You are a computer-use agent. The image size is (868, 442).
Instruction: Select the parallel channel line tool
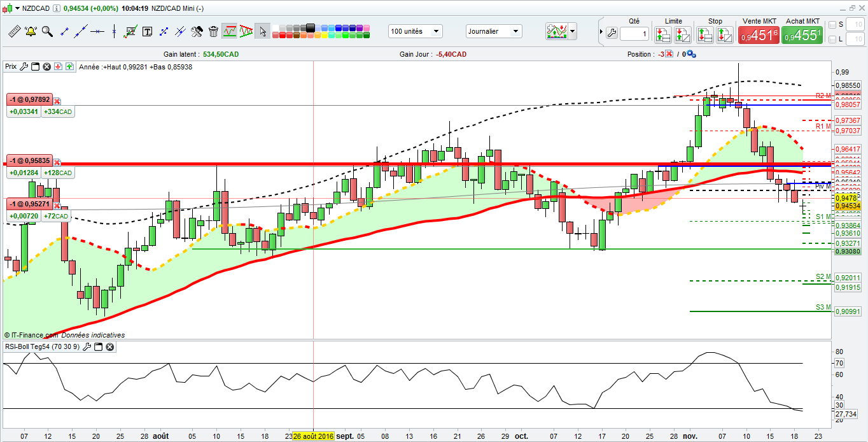point(180,31)
